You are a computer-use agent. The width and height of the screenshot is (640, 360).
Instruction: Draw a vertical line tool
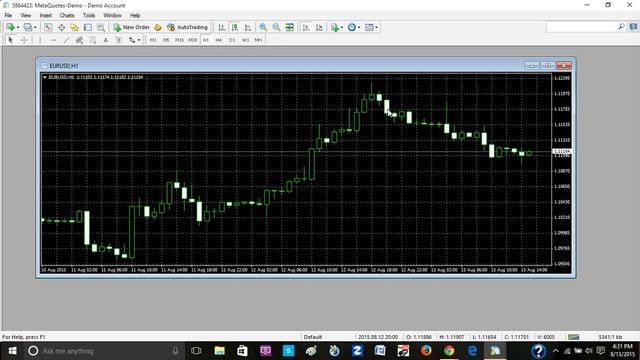click(x=40, y=40)
